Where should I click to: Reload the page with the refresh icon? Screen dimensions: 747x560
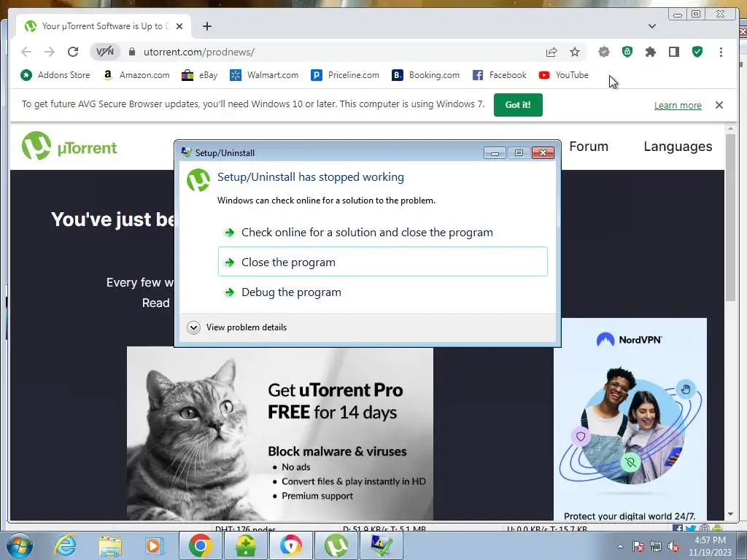point(73,52)
